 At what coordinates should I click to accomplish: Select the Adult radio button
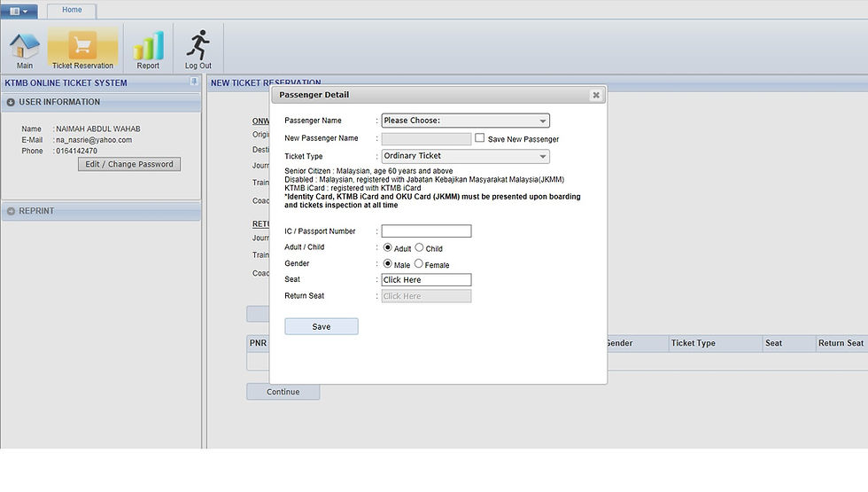[388, 247]
